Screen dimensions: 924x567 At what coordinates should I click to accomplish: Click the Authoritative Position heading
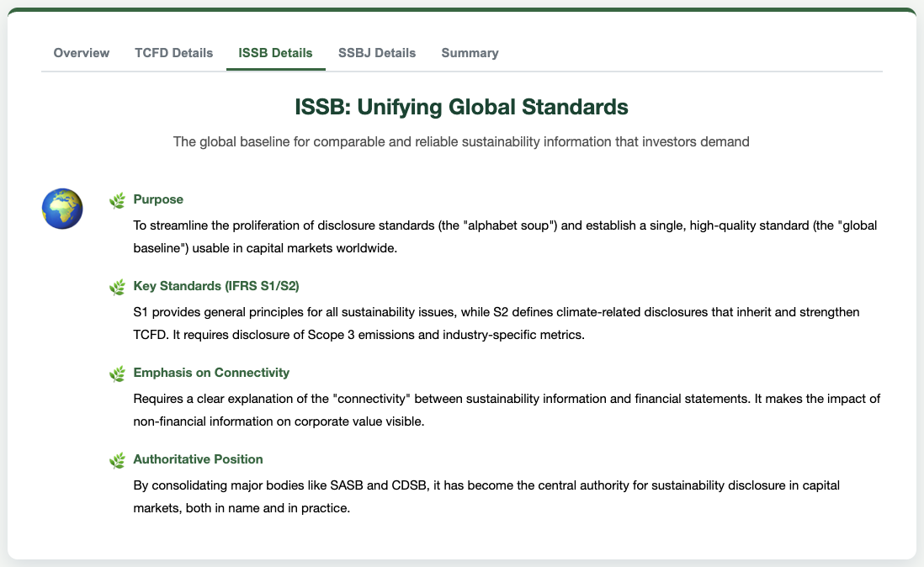coord(198,458)
